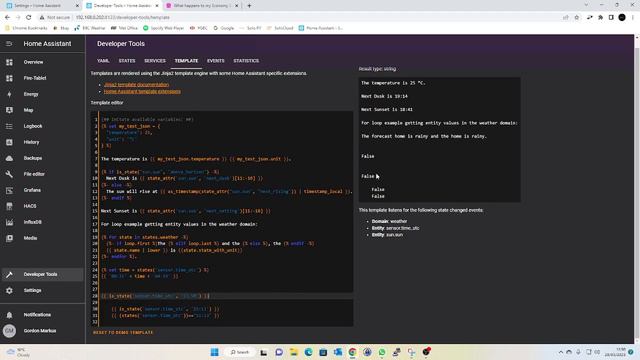Switch to the EVENTS tab
The width and height of the screenshot is (640, 360).
[x=216, y=61]
